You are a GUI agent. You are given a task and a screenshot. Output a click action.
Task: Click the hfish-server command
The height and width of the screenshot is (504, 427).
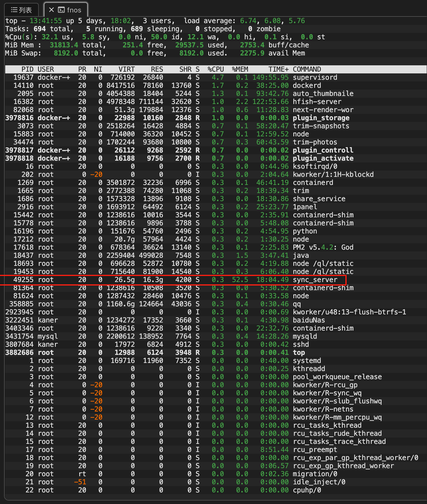click(317, 102)
